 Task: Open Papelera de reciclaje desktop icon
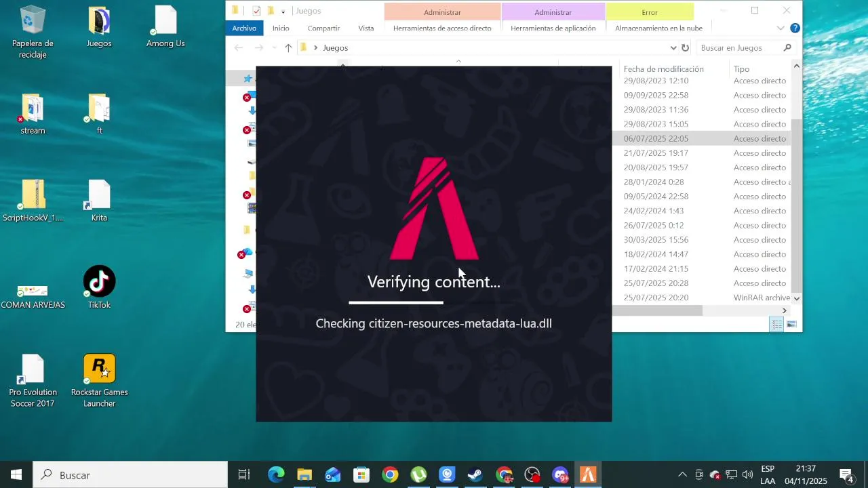(33, 32)
